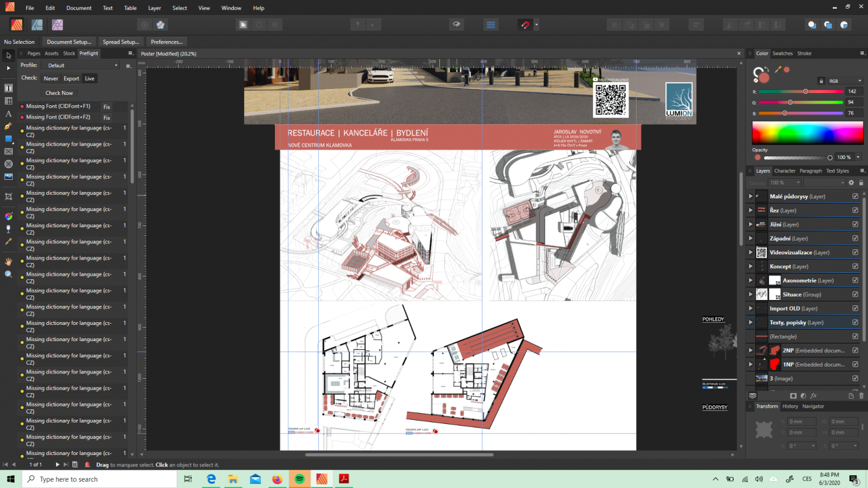Select the Zoom tool
868x488 pixels.
click(9, 274)
